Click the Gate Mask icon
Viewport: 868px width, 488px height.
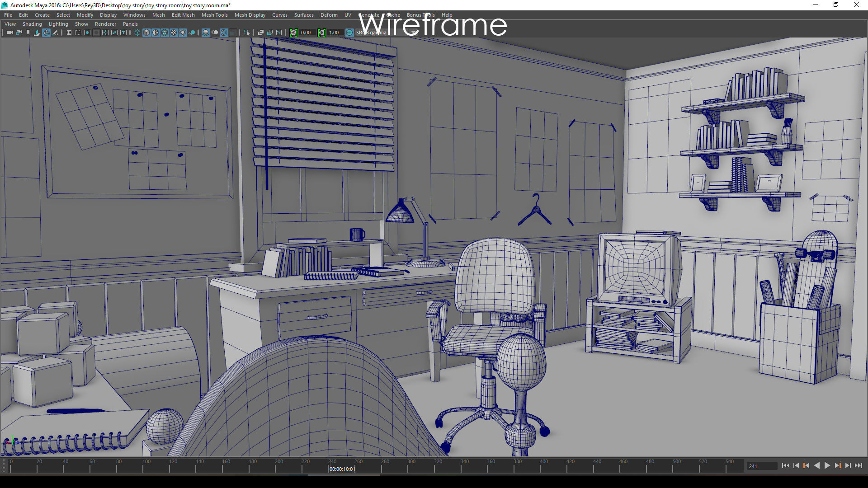96,33
